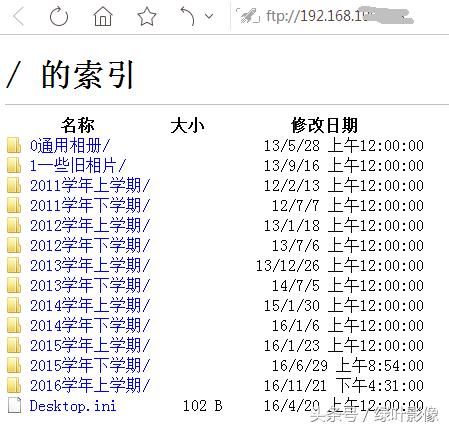Image resolution: width=449 pixels, height=429 pixels.
Task: Click file icon beside Desktop.ini
Action: (14, 405)
